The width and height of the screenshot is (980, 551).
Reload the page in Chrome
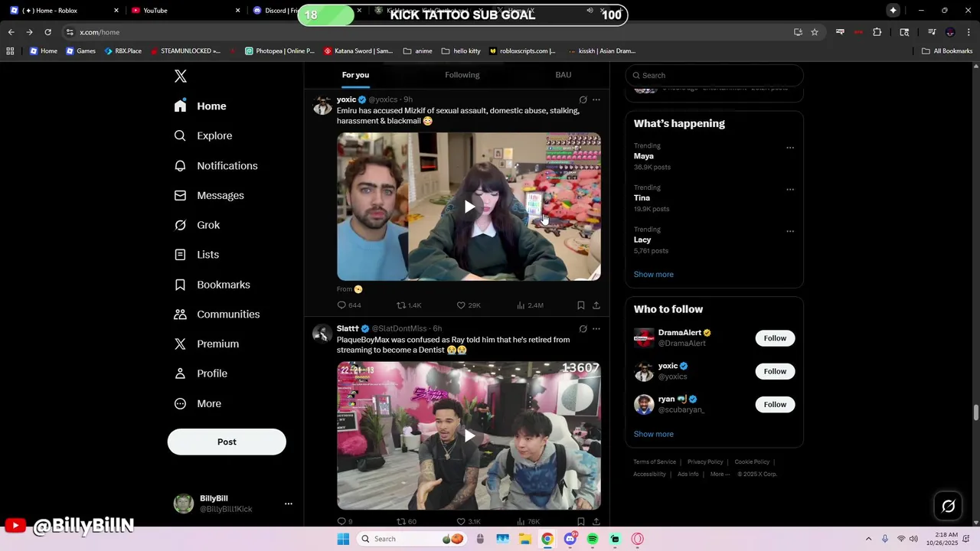coord(47,32)
